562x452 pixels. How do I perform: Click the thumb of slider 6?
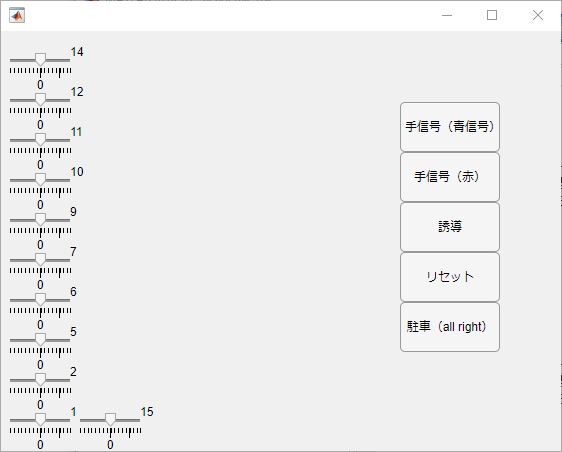click(41, 300)
